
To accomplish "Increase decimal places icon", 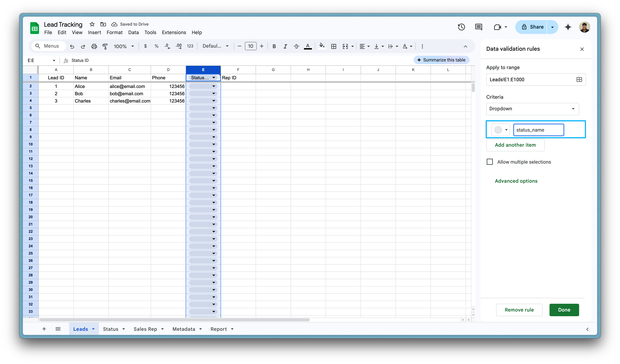I will [179, 46].
